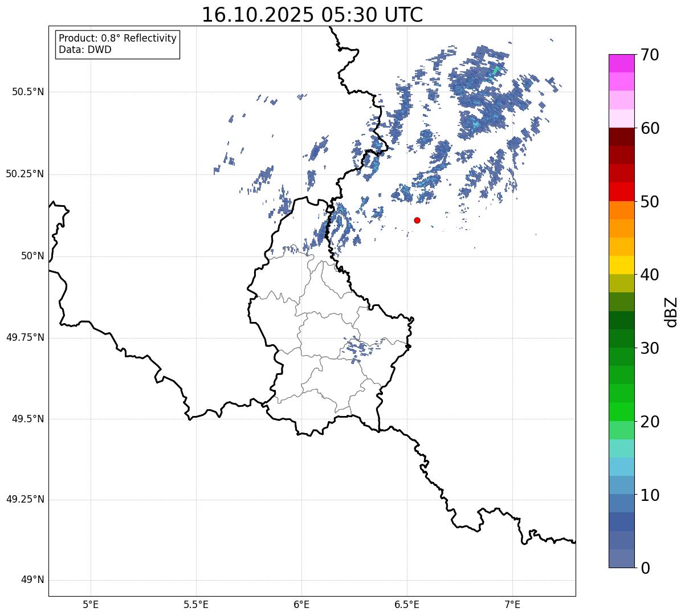This screenshot has width=685, height=616.
Task: Click the 49°N latitude tick label
Action: coord(32,580)
